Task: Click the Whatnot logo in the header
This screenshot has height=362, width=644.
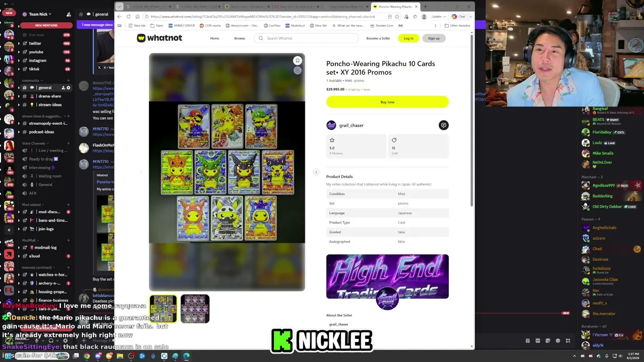Action: pos(159,38)
